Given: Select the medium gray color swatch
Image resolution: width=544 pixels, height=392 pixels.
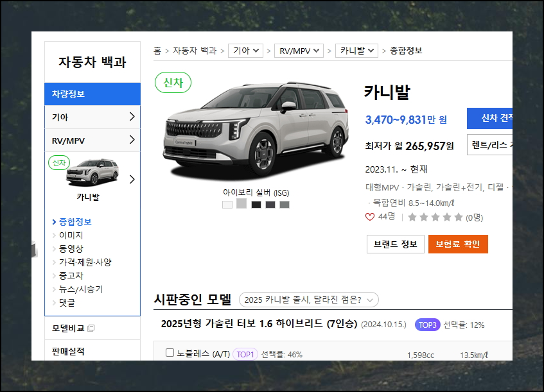Looking at the screenshot, I should pyautogui.click(x=285, y=205).
